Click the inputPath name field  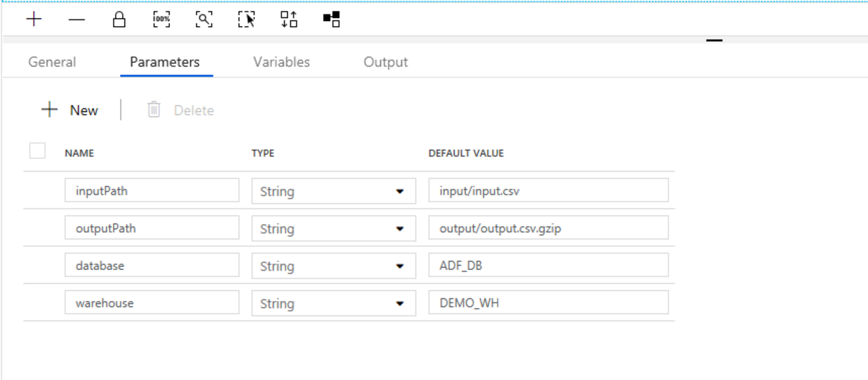point(152,190)
